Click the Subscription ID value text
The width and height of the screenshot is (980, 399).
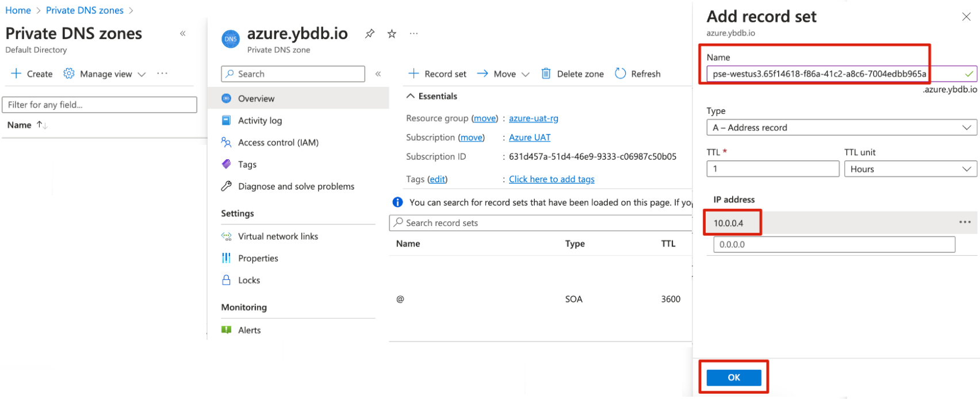click(x=592, y=156)
